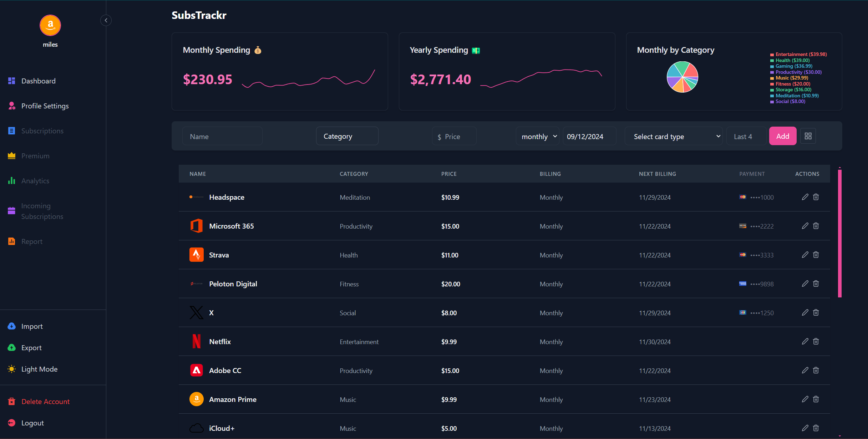Open Profile Settings in sidebar

[x=45, y=106]
